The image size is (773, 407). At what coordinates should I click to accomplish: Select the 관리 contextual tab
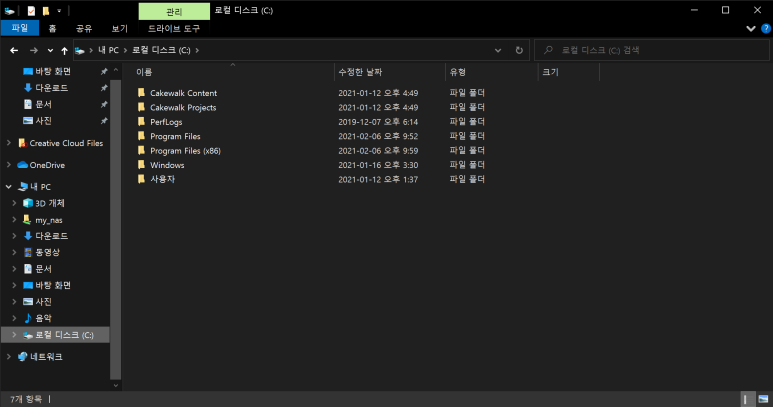(174, 11)
